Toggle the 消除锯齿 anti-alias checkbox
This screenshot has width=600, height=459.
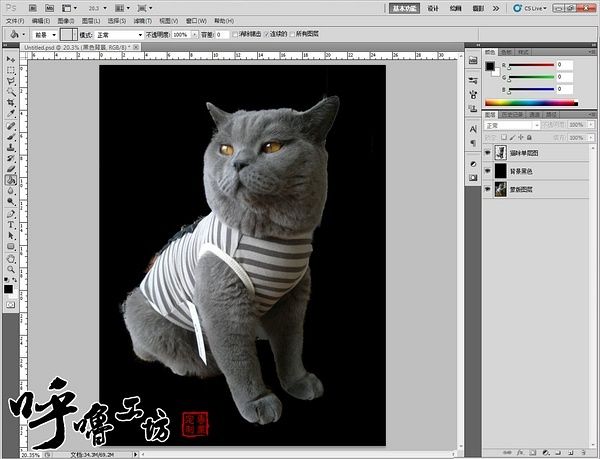(235, 34)
